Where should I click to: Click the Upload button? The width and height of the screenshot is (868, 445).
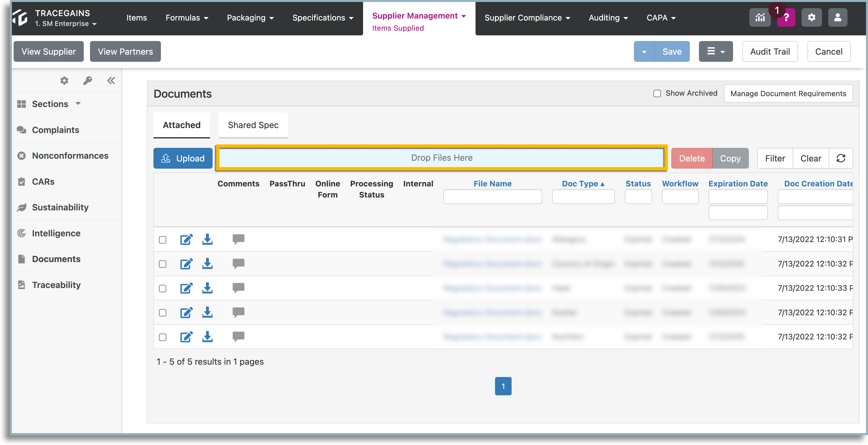(x=183, y=158)
